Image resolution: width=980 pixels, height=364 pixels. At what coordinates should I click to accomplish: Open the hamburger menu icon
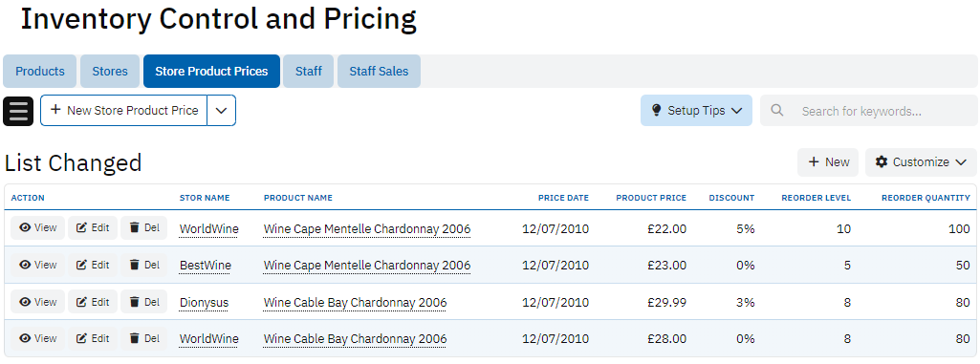click(x=18, y=111)
